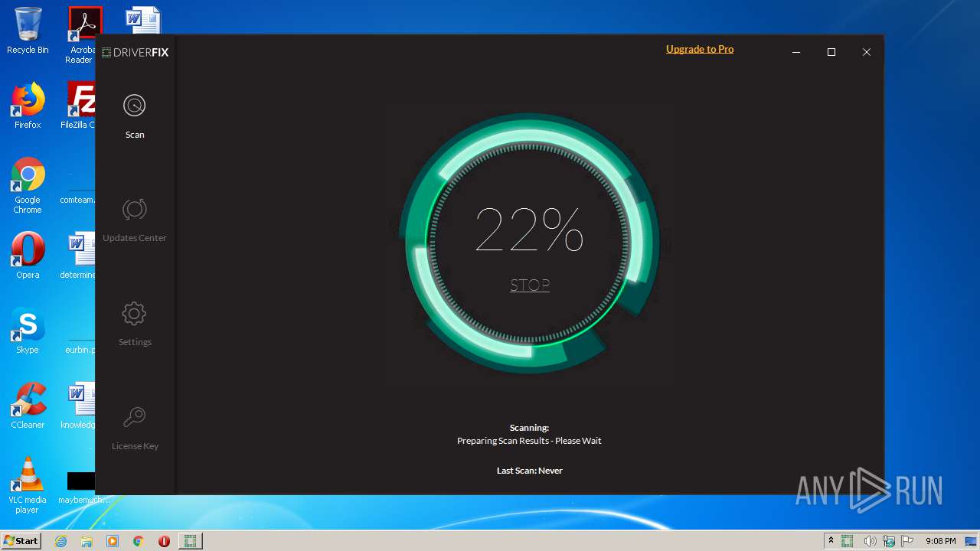Close the DriverFix window
The image size is (980, 551).
[x=867, y=52]
